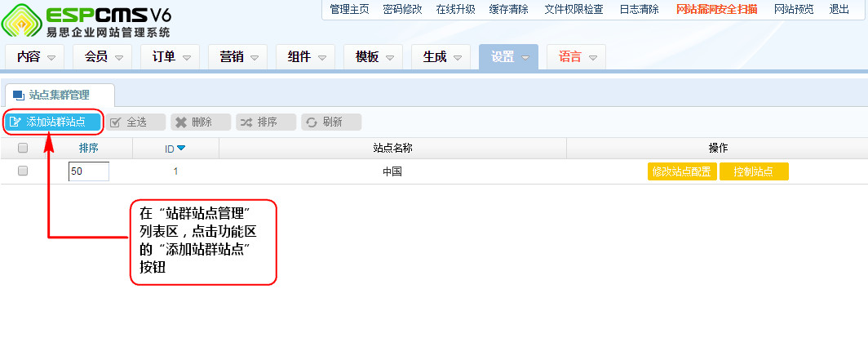Click the 中国 site name cell
This screenshot has width=868, height=338.
[x=392, y=171]
